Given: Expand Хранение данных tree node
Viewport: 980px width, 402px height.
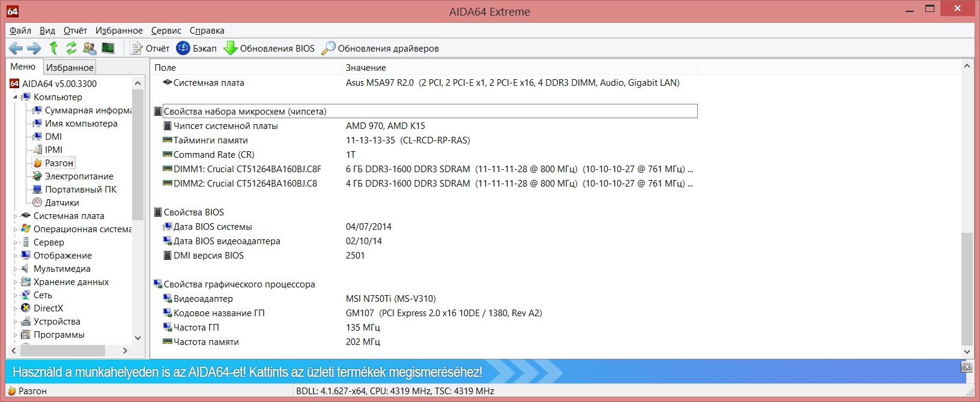Looking at the screenshot, I should (15, 282).
